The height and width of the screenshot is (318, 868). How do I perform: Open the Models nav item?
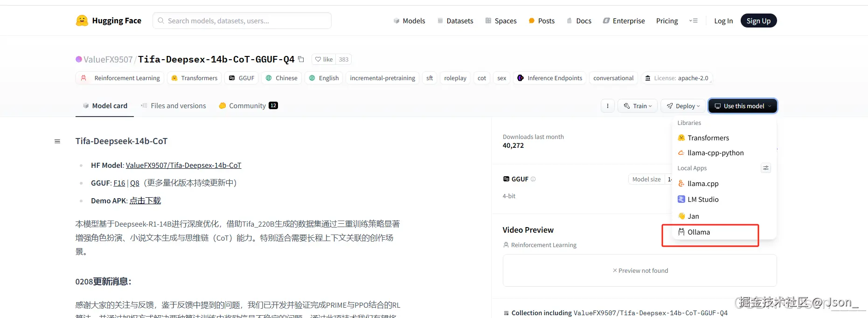(x=409, y=21)
